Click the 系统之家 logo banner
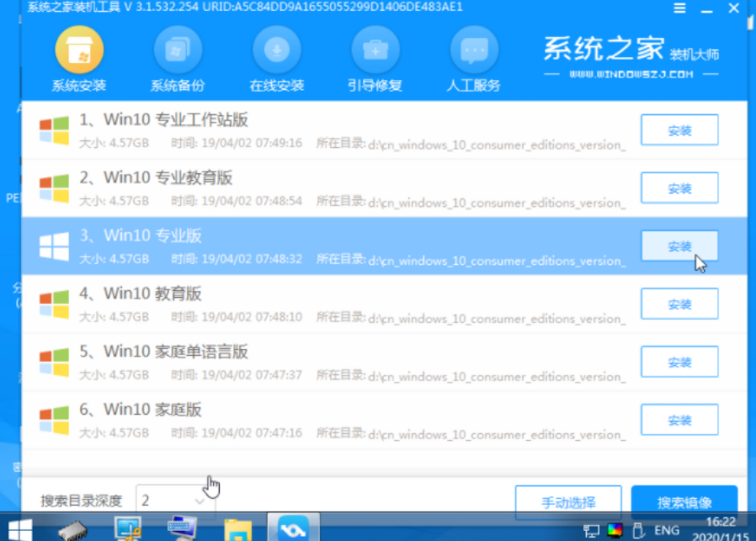 pyautogui.click(x=631, y=57)
